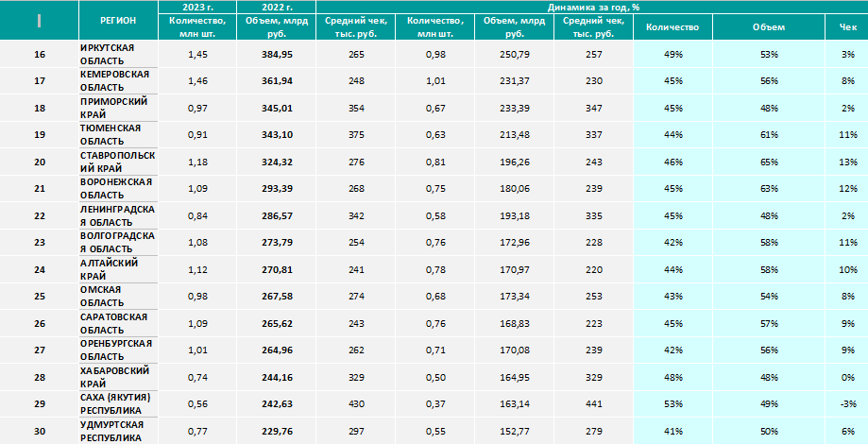Click the volume cell '250,79'
Screen dimensions: 868x444
click(514, 54)
